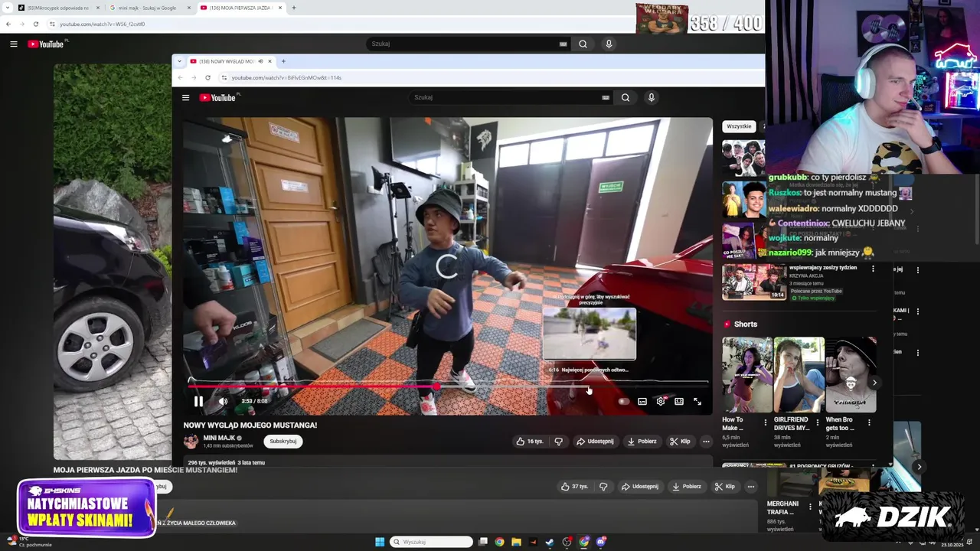Screen dimensions: 980x551
Task: Open a new tab in front window
Action: [283, 61]
